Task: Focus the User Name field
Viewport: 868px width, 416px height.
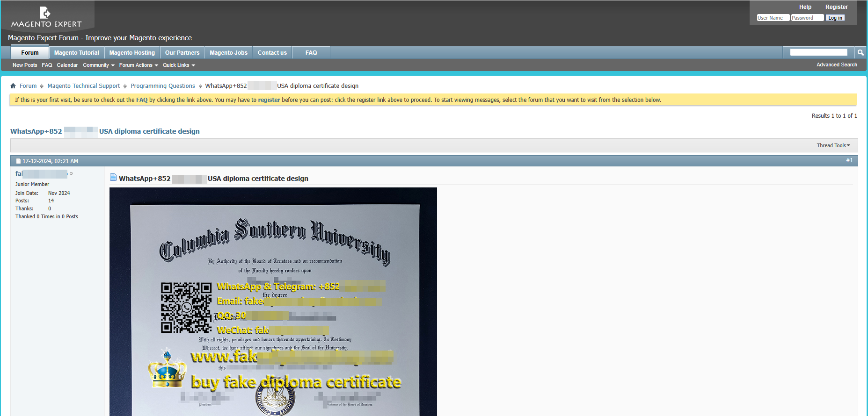Action: [773, 18]
